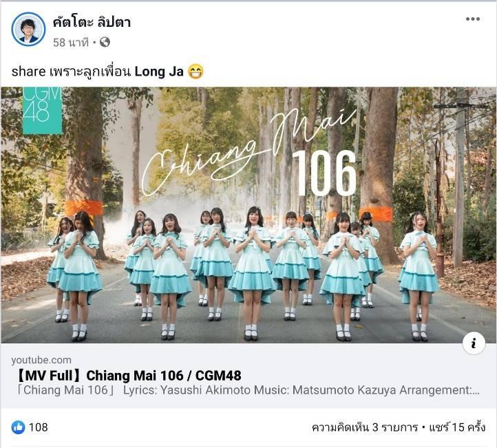Click the grinning emoji in the caption
The image size is (497, 448).
click(195, 72)
